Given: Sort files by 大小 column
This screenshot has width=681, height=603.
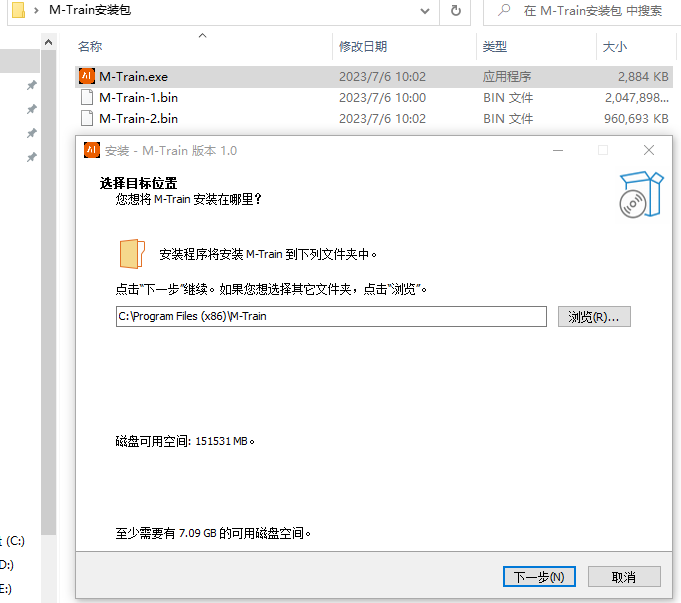Looking at the screenshot, I should pyautogui.click(x=615, y=46).
